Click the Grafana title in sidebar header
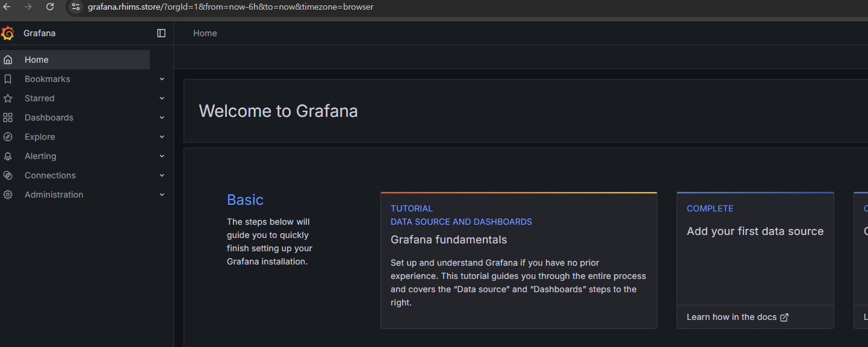This screenshot has height=347, width=868. pos(39,33)
